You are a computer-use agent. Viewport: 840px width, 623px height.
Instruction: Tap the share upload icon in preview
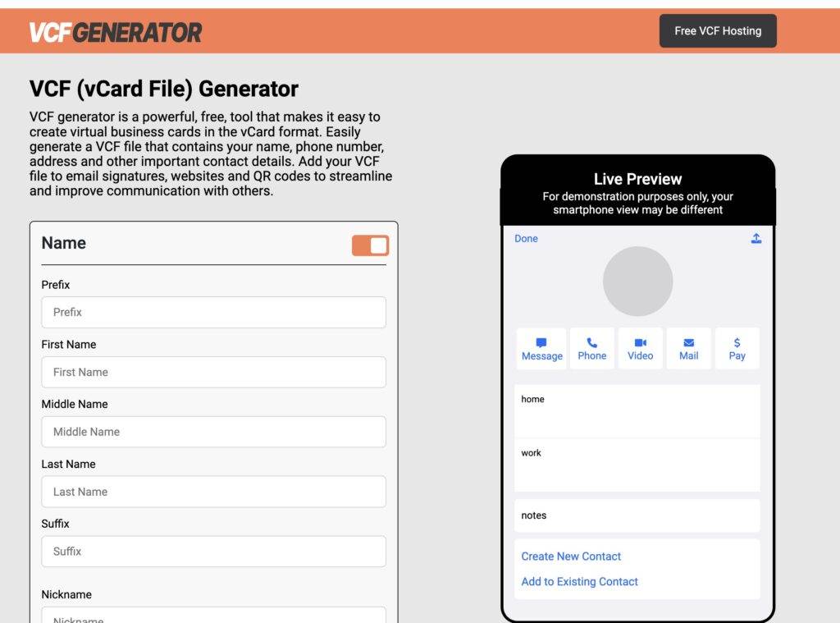[x=756, y=238]
